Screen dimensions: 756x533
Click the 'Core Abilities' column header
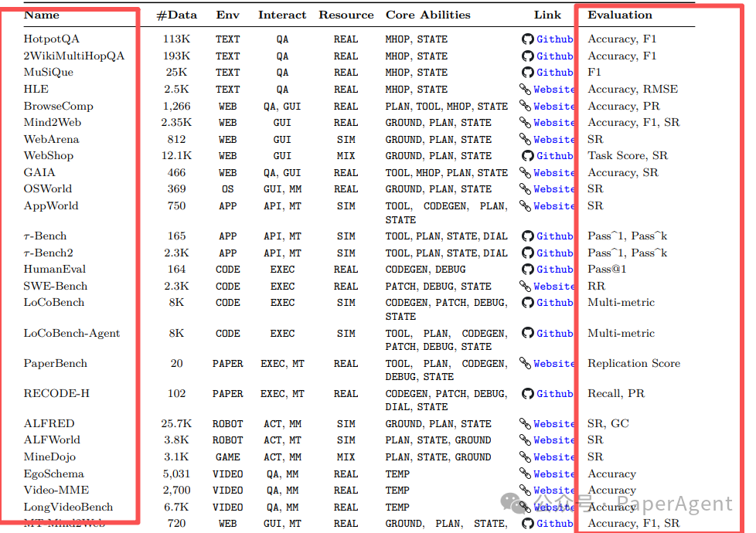pyautogui.click(x=427, y=15)
